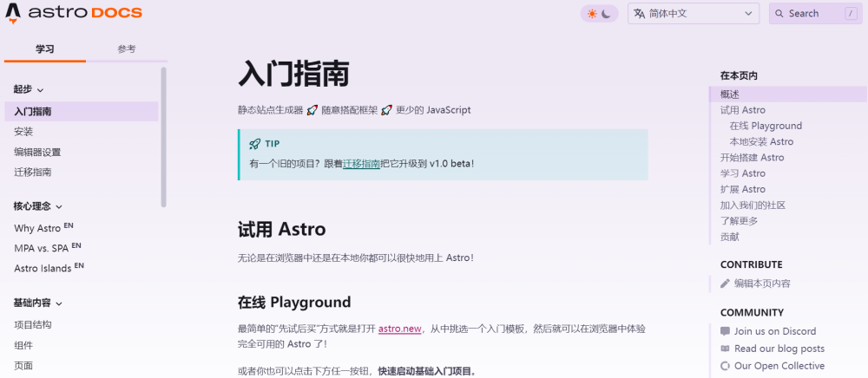Click the 试用 Astro section heading

(282, 229)
